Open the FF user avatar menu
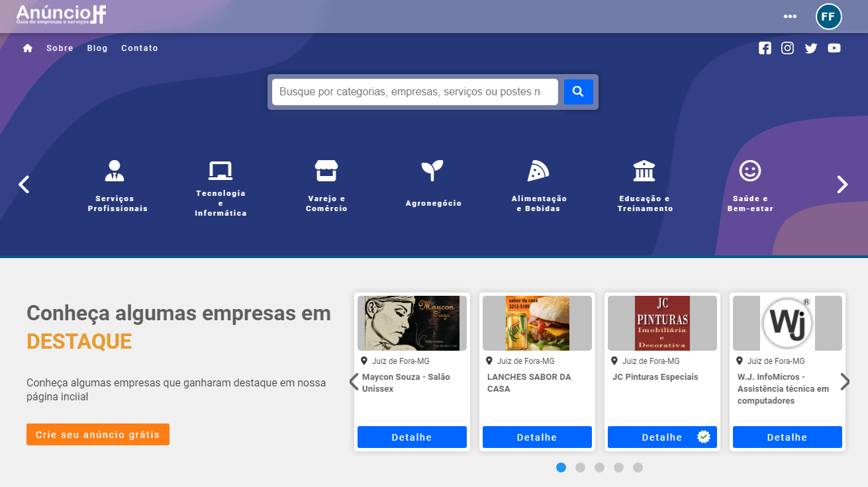This screenshot has height=487, width=868. point(828,17)
